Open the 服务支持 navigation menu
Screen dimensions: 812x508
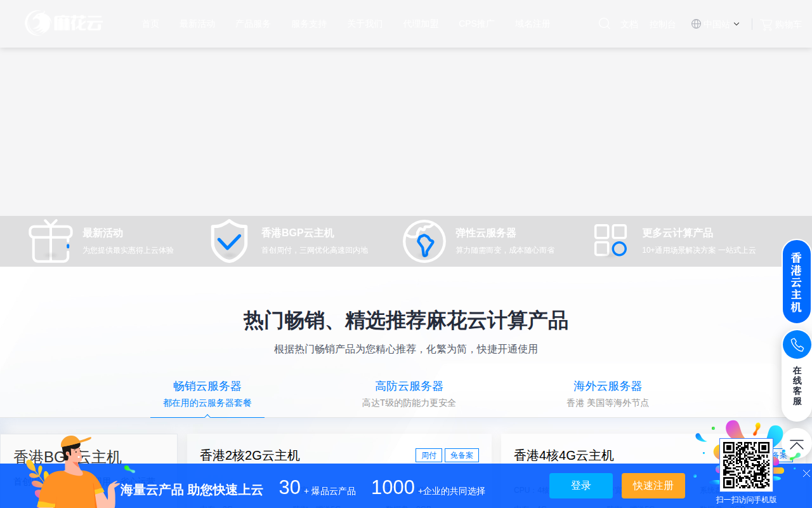tap(309, 24)
